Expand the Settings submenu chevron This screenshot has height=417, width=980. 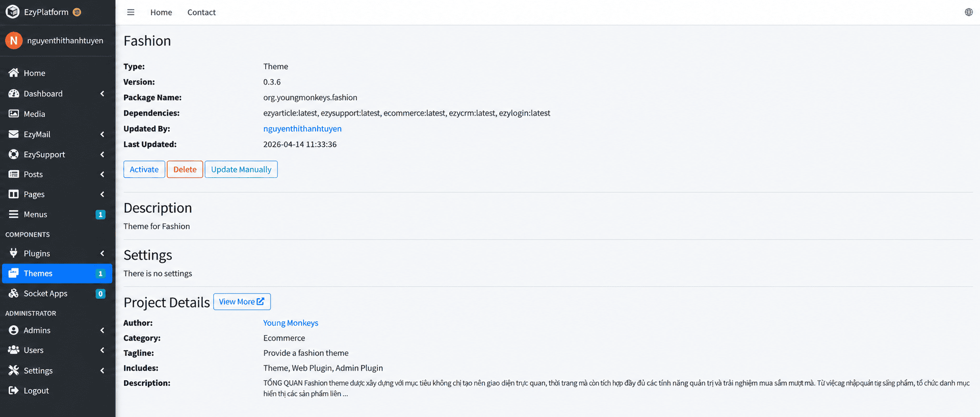[102, 370]
